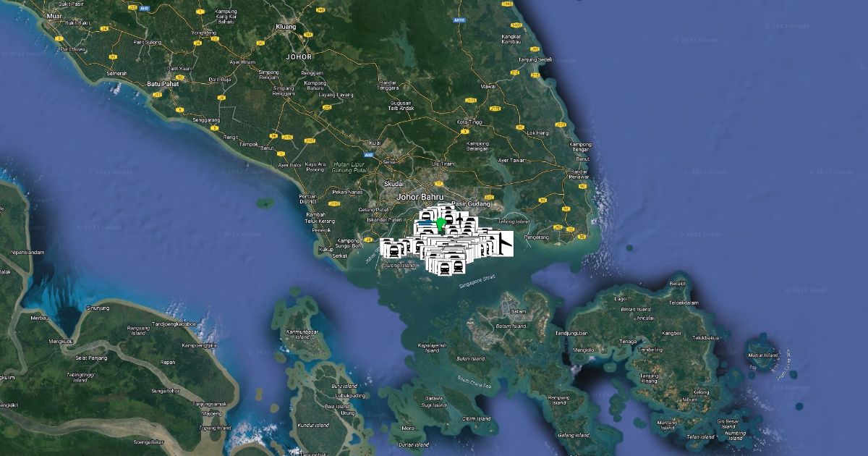Click the Batam label on the island
The image size is (868, 456).
[518, 311]
